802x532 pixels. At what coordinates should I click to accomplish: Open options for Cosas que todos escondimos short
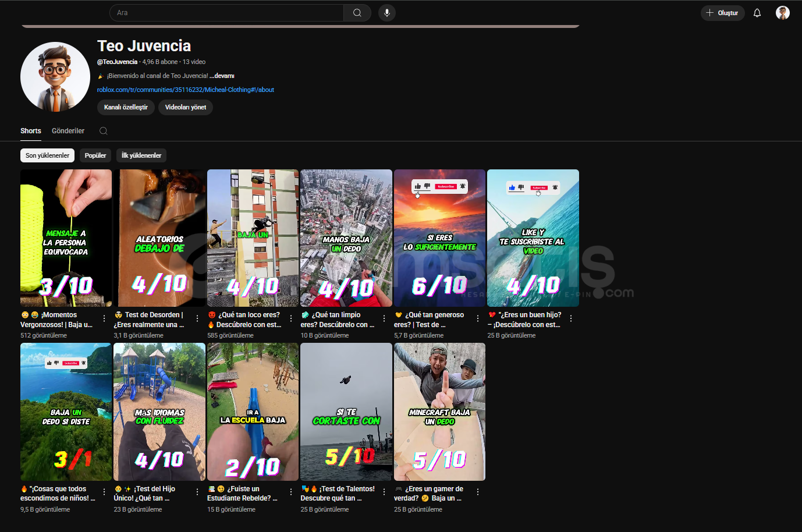(104, 492)
